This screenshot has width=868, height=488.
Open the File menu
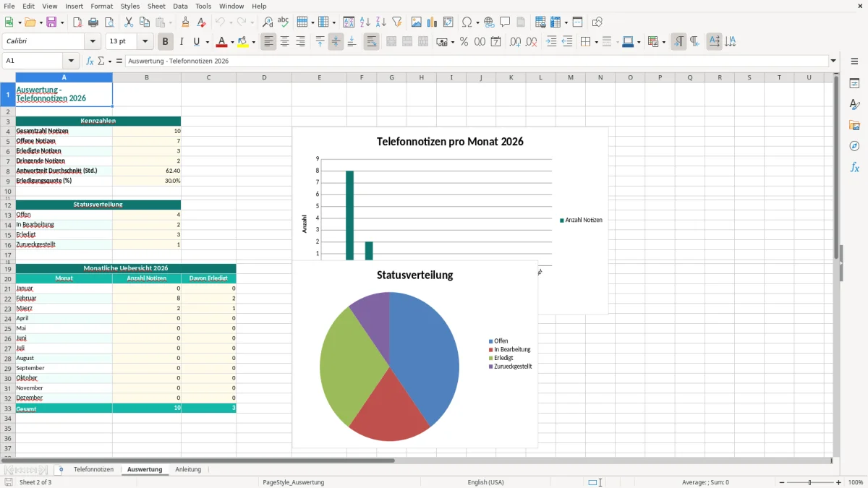coord(9,6)
